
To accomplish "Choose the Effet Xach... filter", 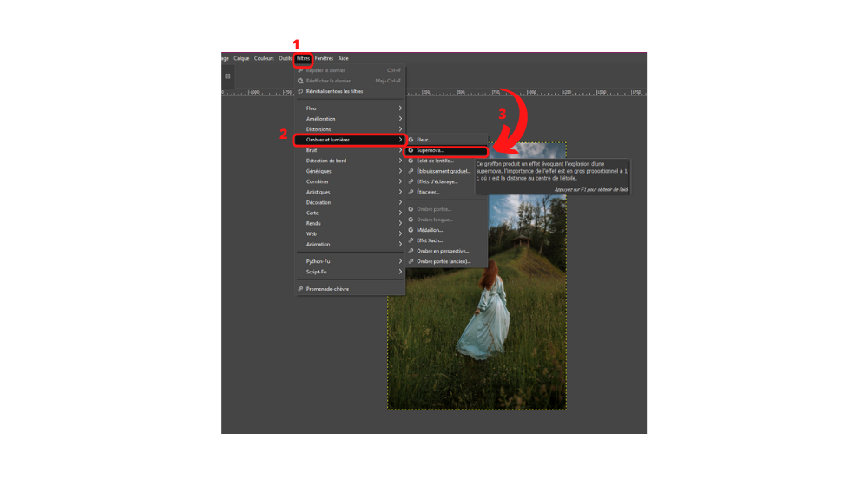I will tap(447, 240).
